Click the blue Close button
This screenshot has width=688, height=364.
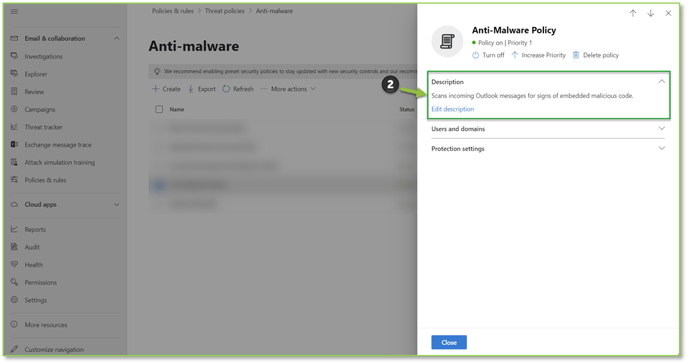pyautogui.click(x=449, y=343)
